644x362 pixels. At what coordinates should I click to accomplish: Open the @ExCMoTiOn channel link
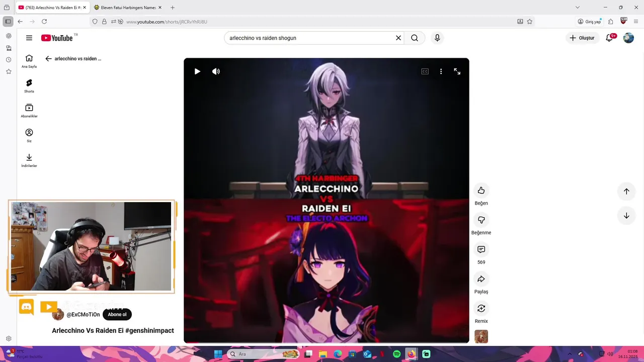(x=83, y=315)
